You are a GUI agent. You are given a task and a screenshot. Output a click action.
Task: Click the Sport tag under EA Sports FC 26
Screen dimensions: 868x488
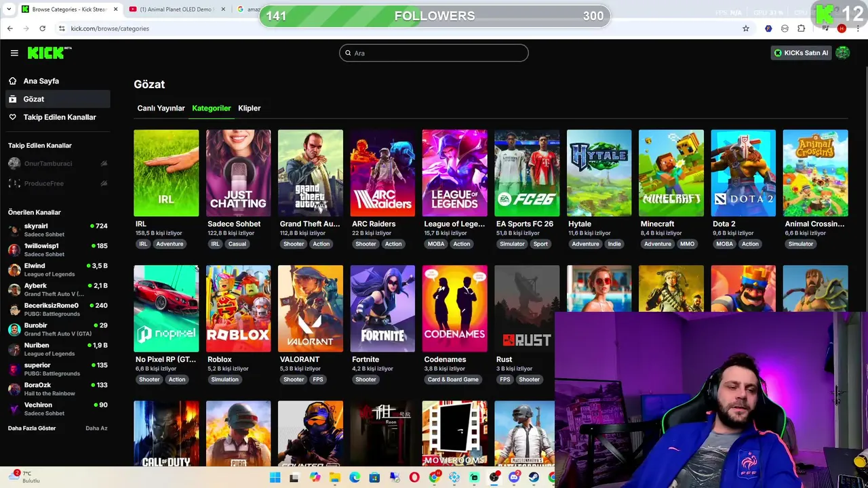[540, 244]
